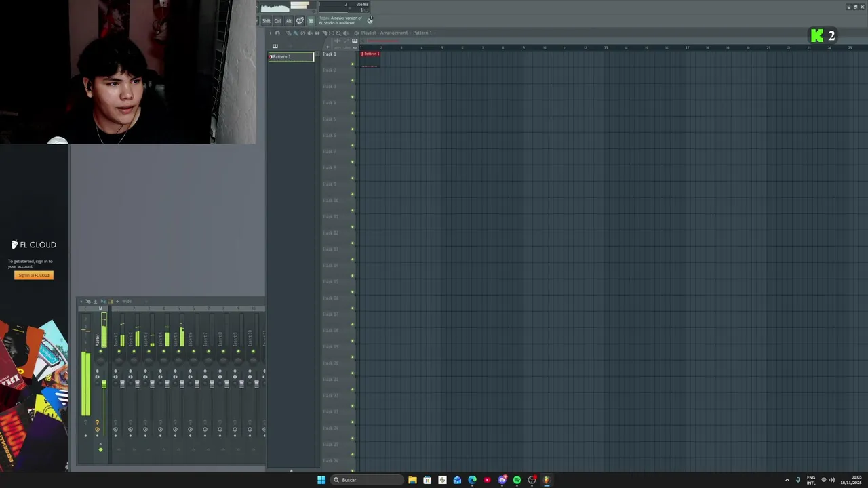
Task: Expand the Pattern 1 breadcrumb selector
Action: 422,33
